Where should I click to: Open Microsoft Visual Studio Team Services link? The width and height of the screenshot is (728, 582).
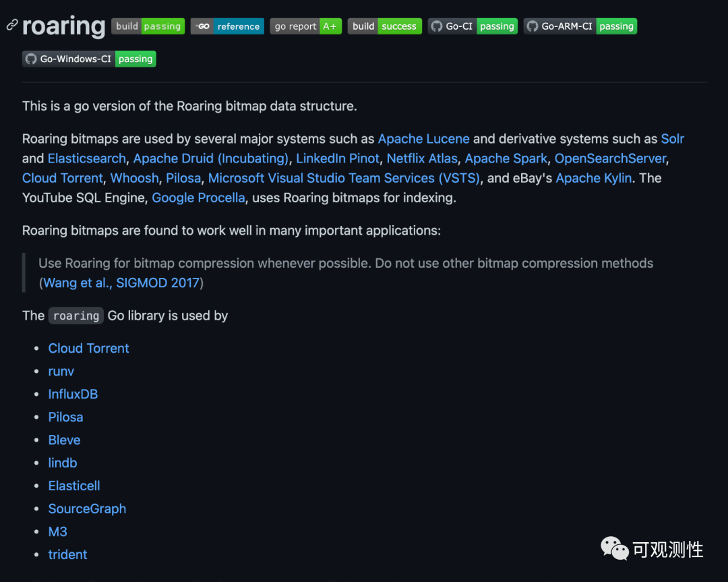pos(344,178)
